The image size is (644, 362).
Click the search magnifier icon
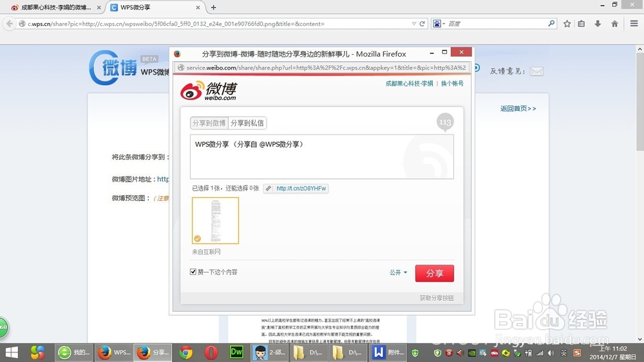click(x=551, y=23)
